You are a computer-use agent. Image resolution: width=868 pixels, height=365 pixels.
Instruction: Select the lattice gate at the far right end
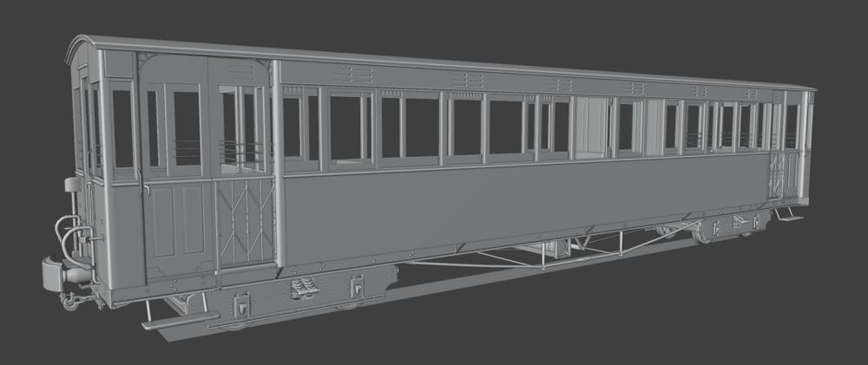click(775, 172)
